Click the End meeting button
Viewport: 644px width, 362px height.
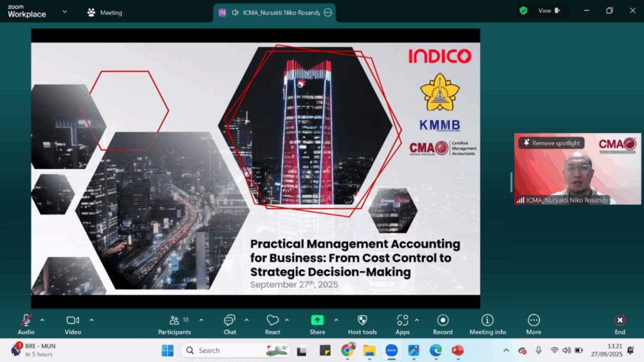tap(619, 324)
